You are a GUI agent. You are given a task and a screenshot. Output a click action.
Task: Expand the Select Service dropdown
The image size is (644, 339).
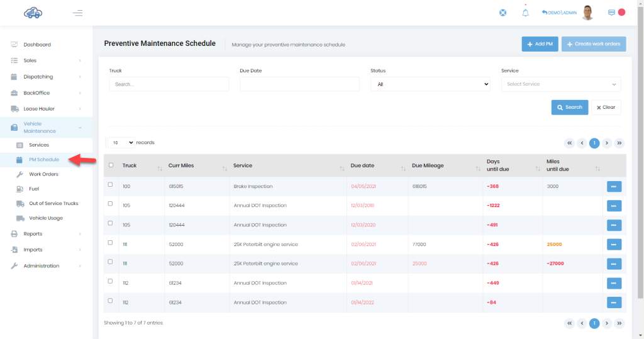560,84
